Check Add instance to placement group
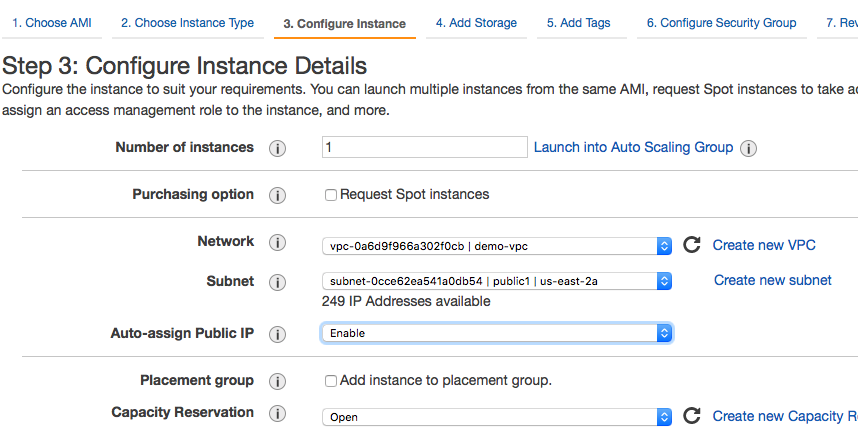858x433 pixels. (x=331, y=381)
